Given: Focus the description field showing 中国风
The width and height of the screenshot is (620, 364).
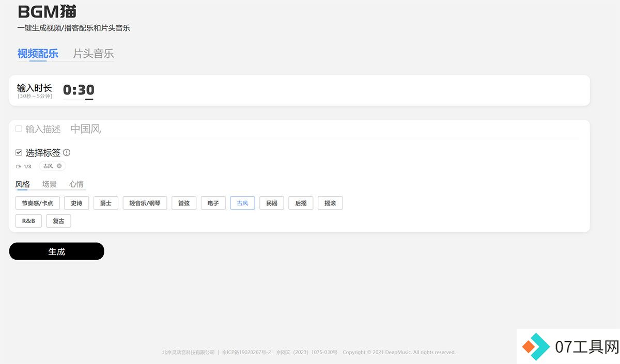Looking at the screenshot, I should 324,129.
